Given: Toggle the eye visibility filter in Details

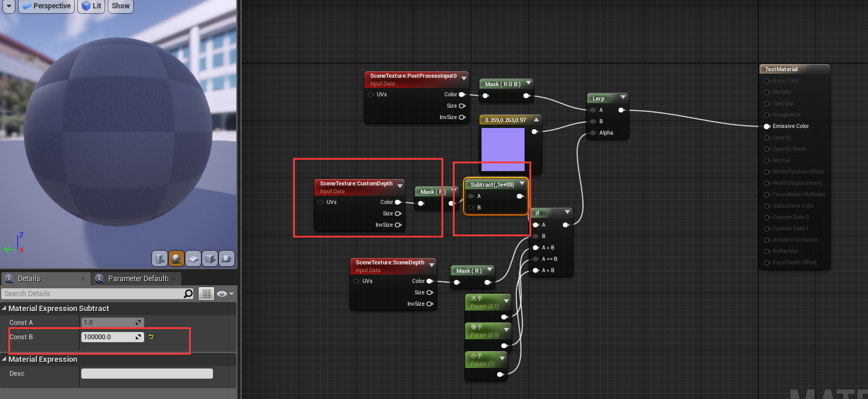Looking at the screenshot, I should (222, 293).
